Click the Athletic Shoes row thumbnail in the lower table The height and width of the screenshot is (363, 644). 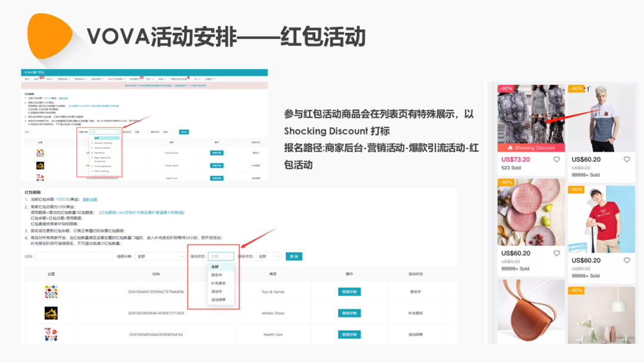tap(51, 313)
